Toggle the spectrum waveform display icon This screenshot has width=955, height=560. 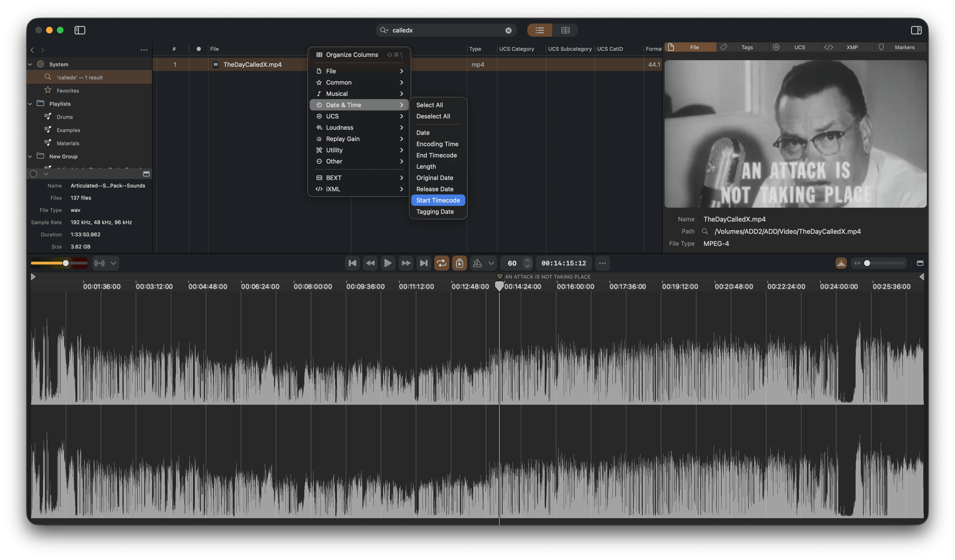tap(841, 263)
